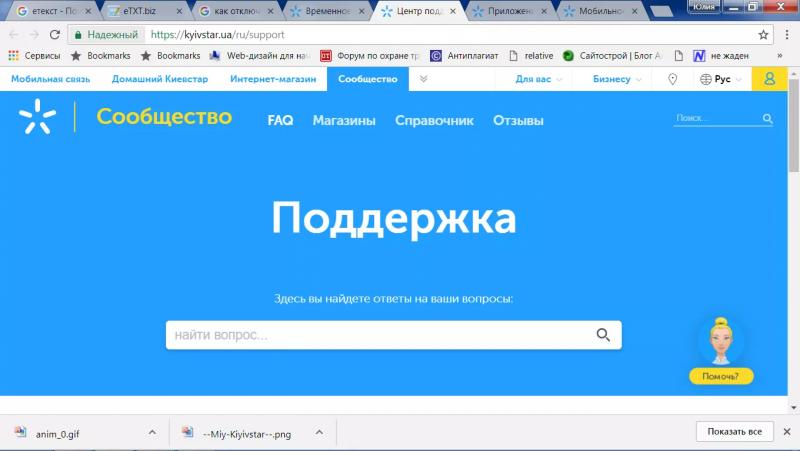Switch to the 'как отключ' Google tab

click(x=236, y=11)
